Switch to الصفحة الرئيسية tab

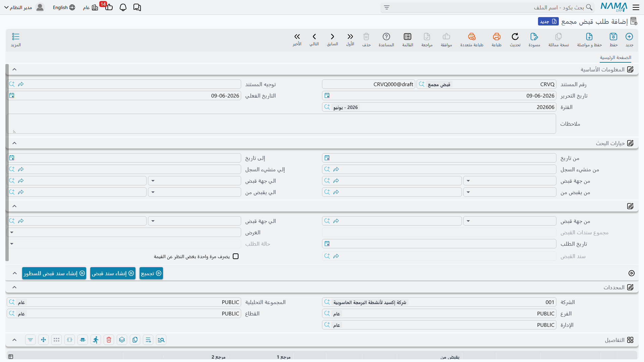pos(615,58)
